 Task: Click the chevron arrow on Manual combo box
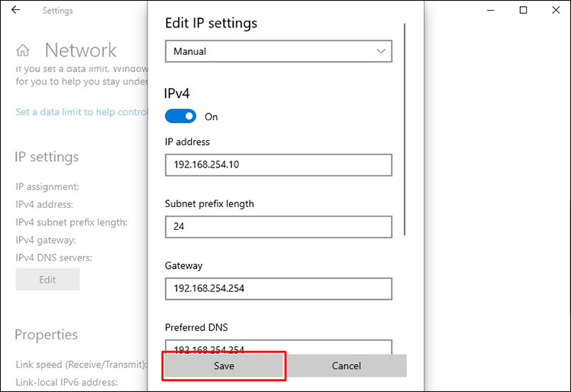tap(381, 52)
